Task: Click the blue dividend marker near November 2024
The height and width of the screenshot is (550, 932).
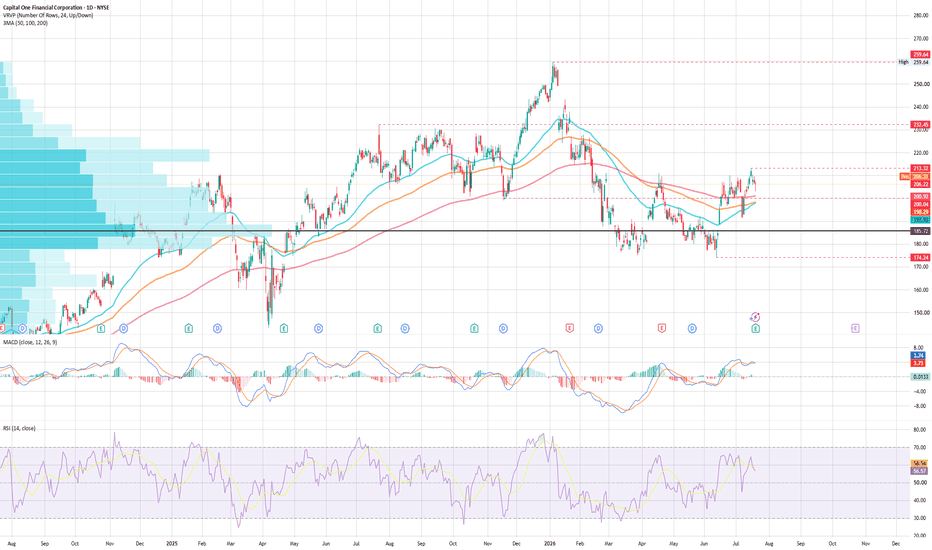Action: [x=124, y=328]
